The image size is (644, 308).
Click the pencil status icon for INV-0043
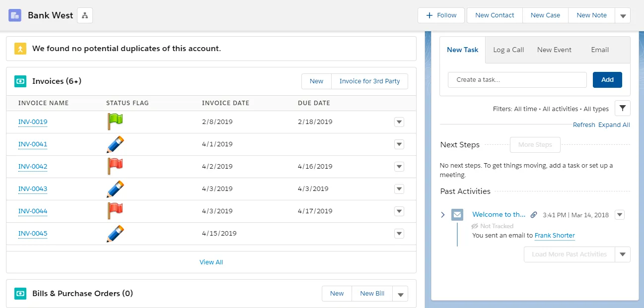click(115, 189)
